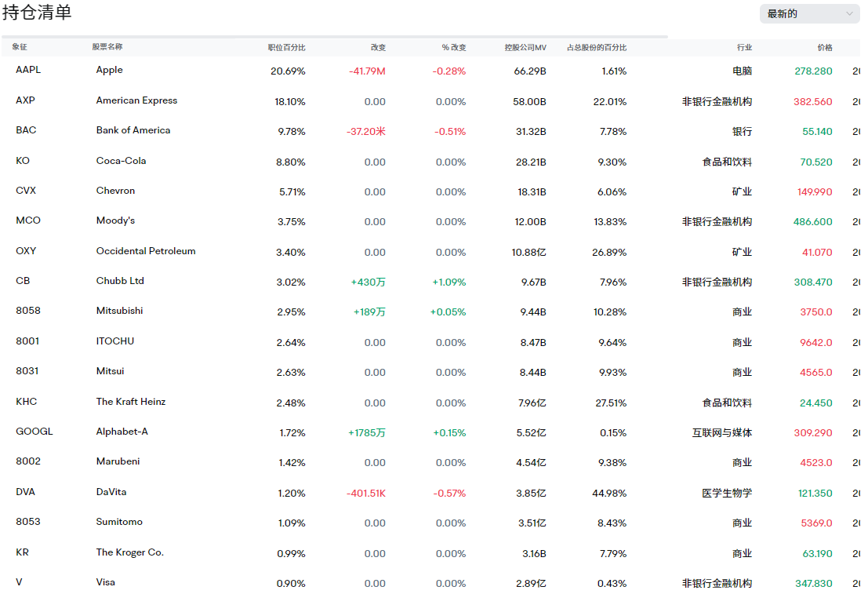
Task: Sort by the 价格 column header
Action: pos(824,48)
